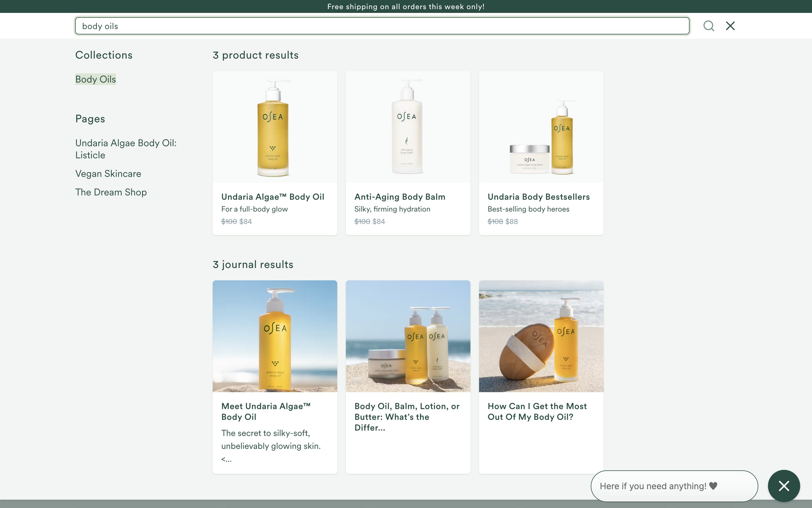Read Body Oil, Balm, Lotion, or Butter article
Image resolution: width=812 pixels, height=508 pixels.
click(x=407, y=417)
